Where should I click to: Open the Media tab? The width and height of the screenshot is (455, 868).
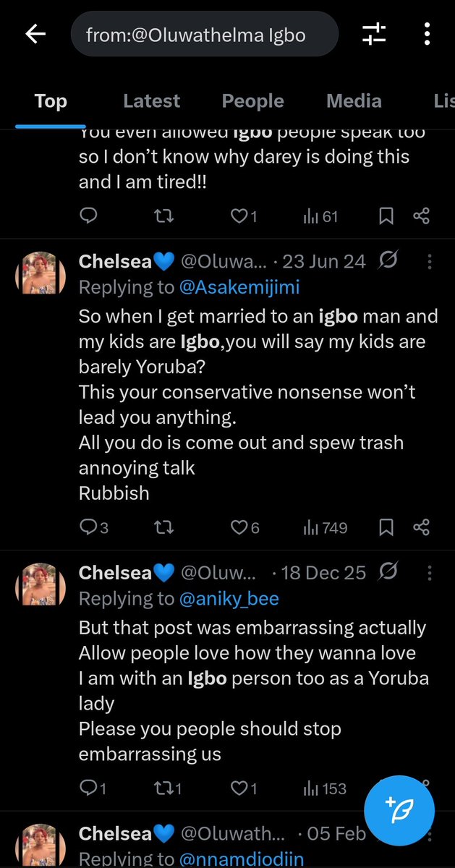click(x=354, y=101)
